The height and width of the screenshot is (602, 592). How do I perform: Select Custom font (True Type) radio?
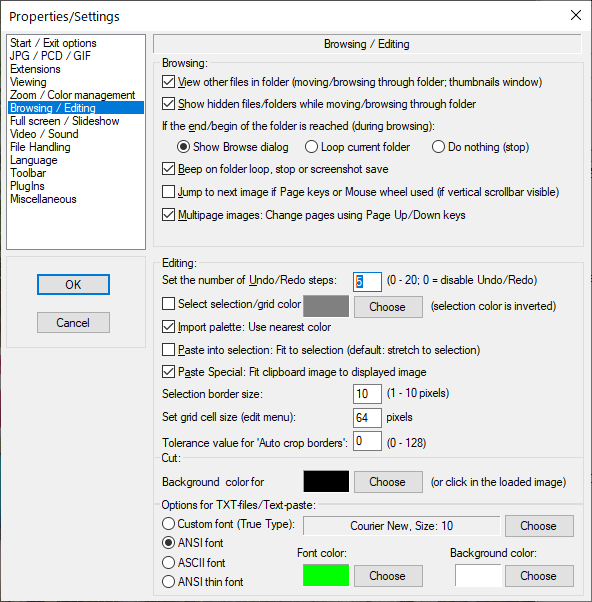pos(168,524)
